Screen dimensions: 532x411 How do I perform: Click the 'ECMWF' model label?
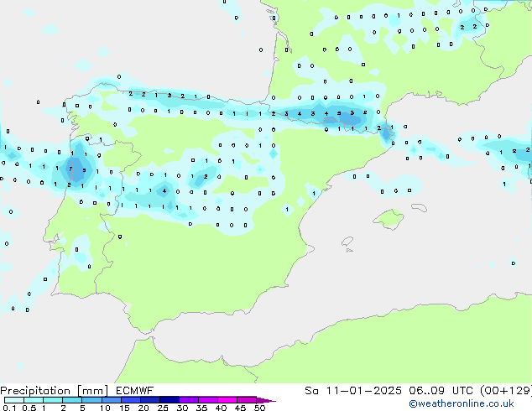click(x=135, y=391)
